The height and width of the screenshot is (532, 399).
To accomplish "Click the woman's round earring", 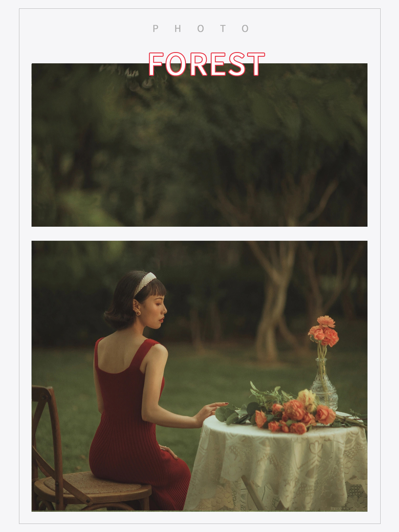I will pos(138,313).
